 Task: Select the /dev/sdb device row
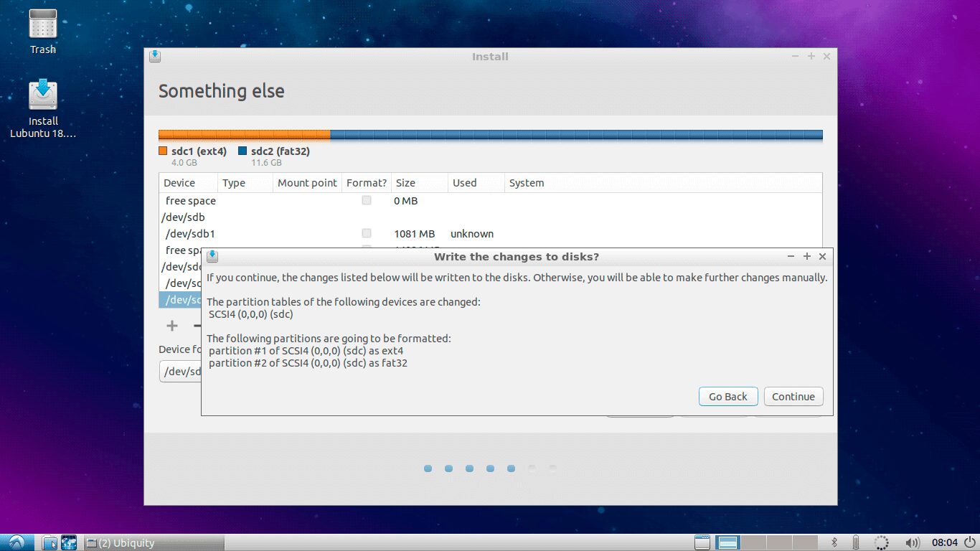point(189,217)
